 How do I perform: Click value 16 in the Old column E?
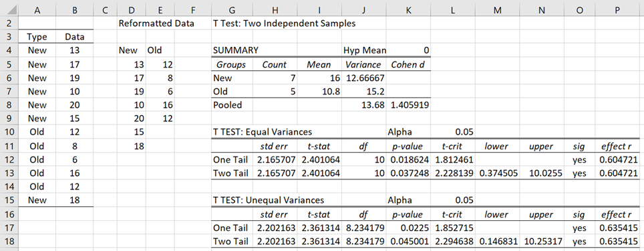[160, 105]
